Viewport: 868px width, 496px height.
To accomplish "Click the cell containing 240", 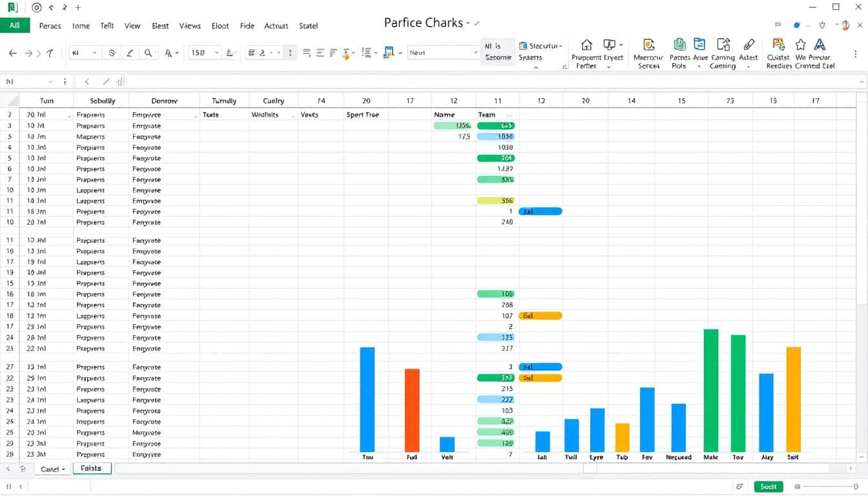I will tap(497, 222).
